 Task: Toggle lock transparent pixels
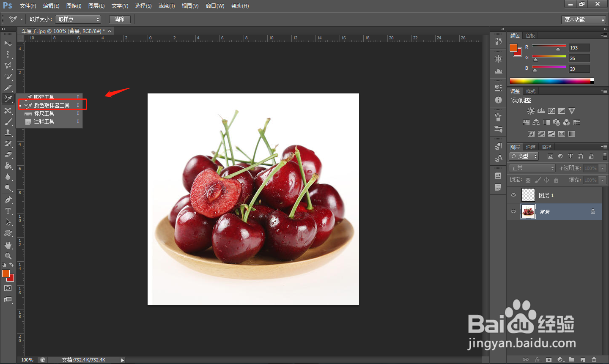tap(528, 180)
